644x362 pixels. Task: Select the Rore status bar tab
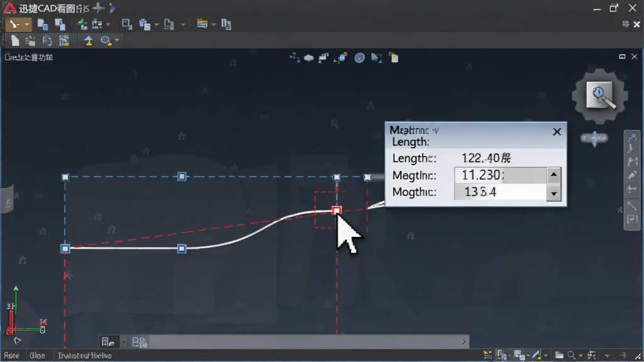(x=11, y=356)
